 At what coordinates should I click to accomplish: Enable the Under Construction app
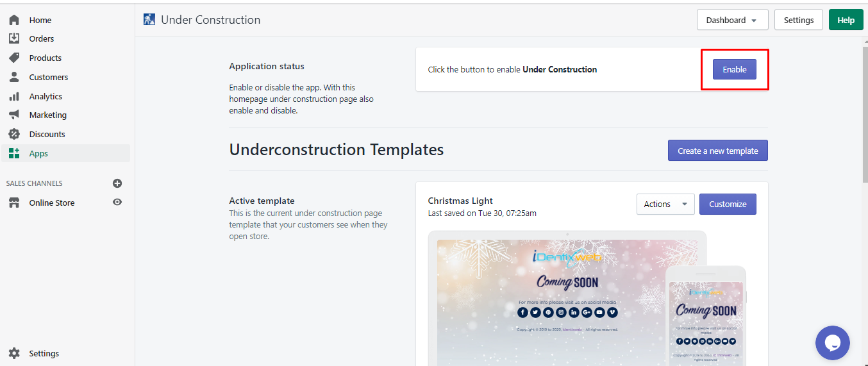click(735, 69)
